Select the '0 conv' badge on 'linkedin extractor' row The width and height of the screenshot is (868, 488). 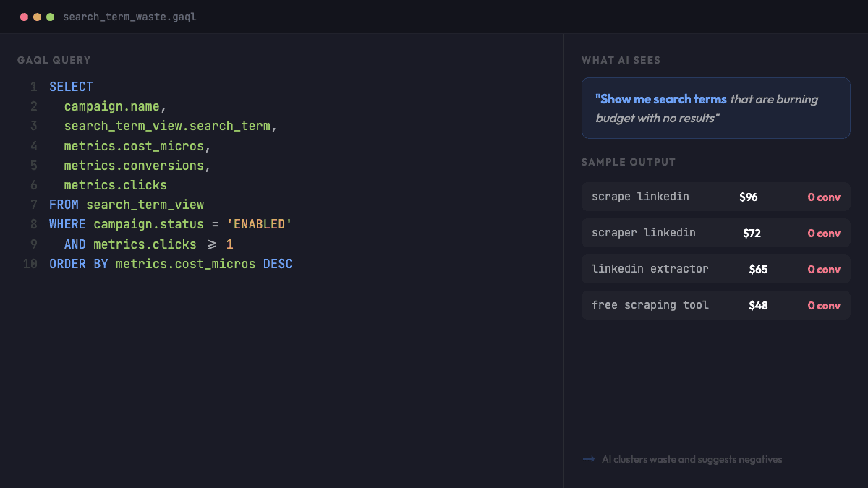tap(824, 269)
